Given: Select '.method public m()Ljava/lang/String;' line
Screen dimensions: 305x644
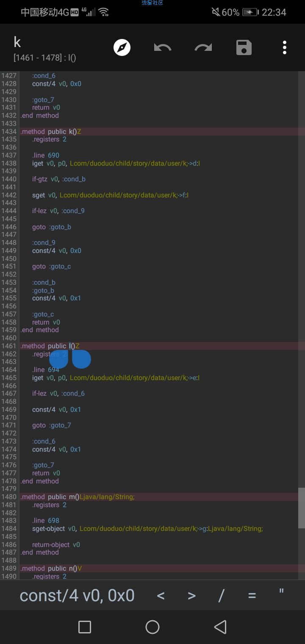Looking at the screenshot, I should [78, 497].
